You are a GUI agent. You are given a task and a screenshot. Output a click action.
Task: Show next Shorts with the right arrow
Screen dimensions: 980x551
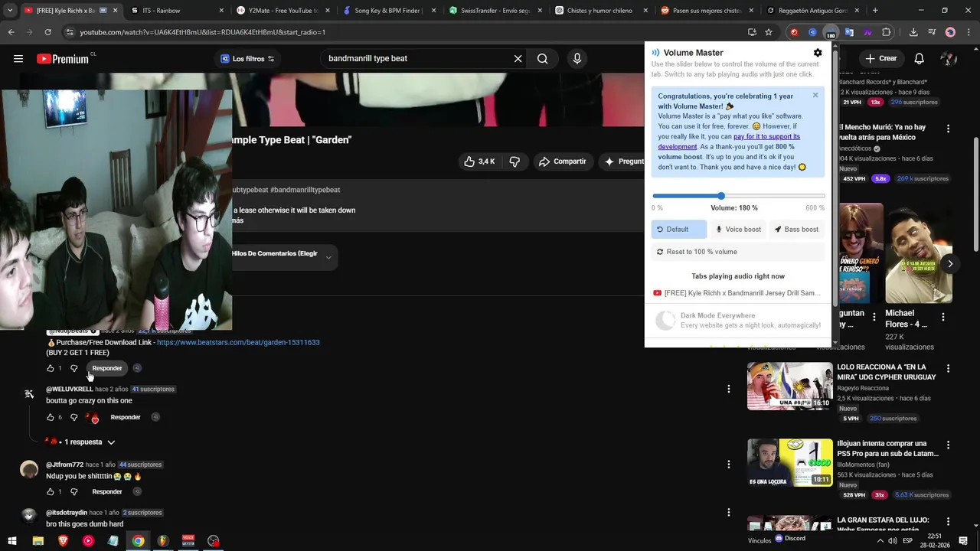pos(950,264)
